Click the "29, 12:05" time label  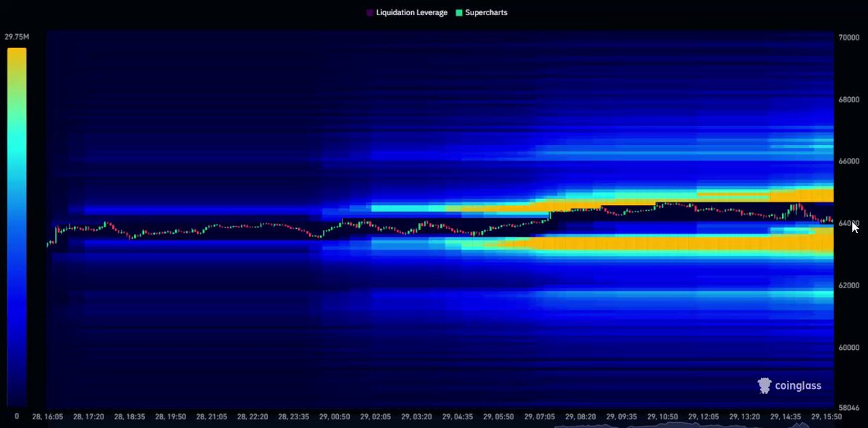click(704, 416)
